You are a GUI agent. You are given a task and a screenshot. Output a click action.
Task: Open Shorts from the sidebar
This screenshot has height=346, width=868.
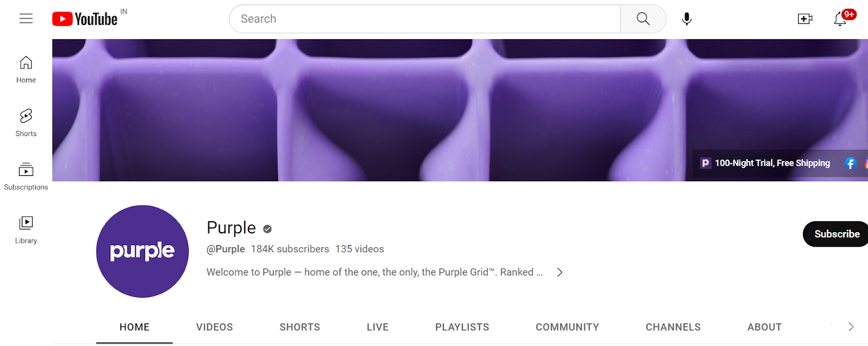(x=26, y=123)
